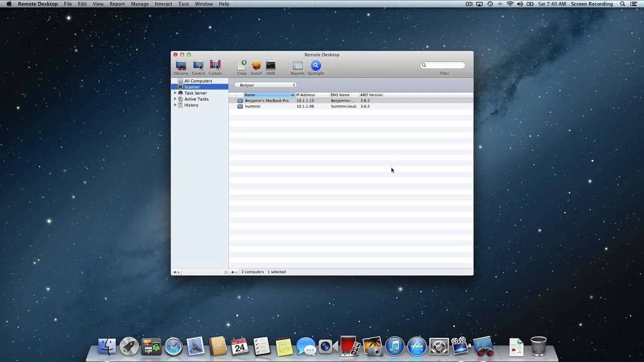Viewport: 644px width, 362px height.
Task: Open the Interact menu
Action: [x=164, y=4]
